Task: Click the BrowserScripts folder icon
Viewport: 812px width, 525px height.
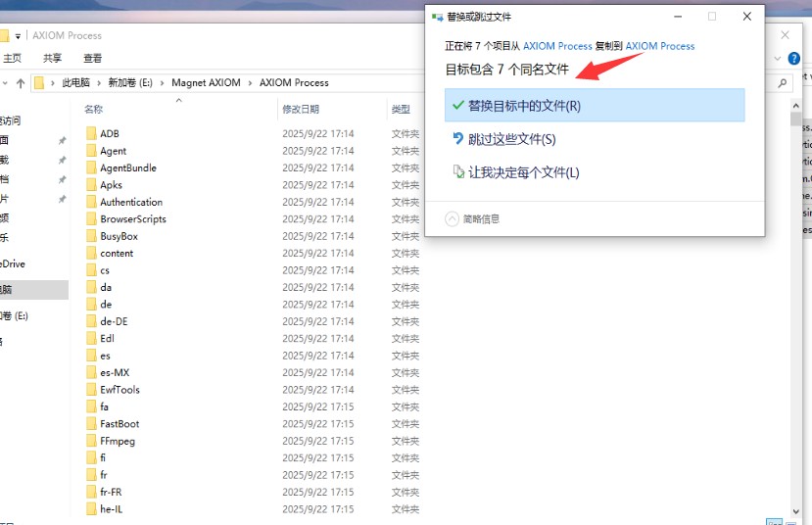Action: [91, 218]
